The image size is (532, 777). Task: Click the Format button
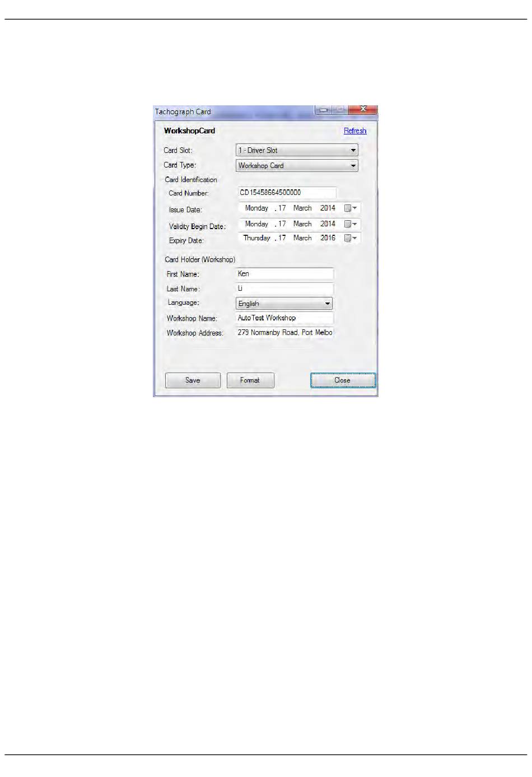pyautogui.click(x=250, y=380)
